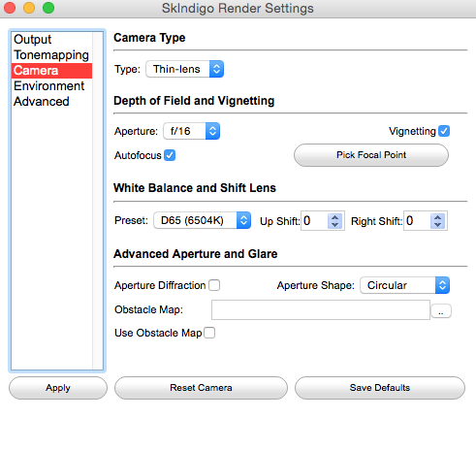
Task: Select Tonemapping in the sidebar list
Action: tap(51, 55)
